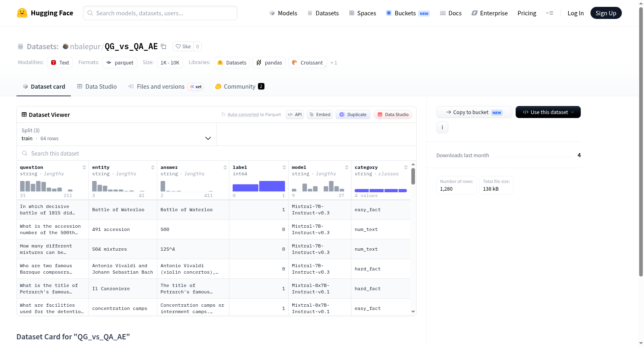Sort the label column
644x347 pixels.
pos(284,167)
